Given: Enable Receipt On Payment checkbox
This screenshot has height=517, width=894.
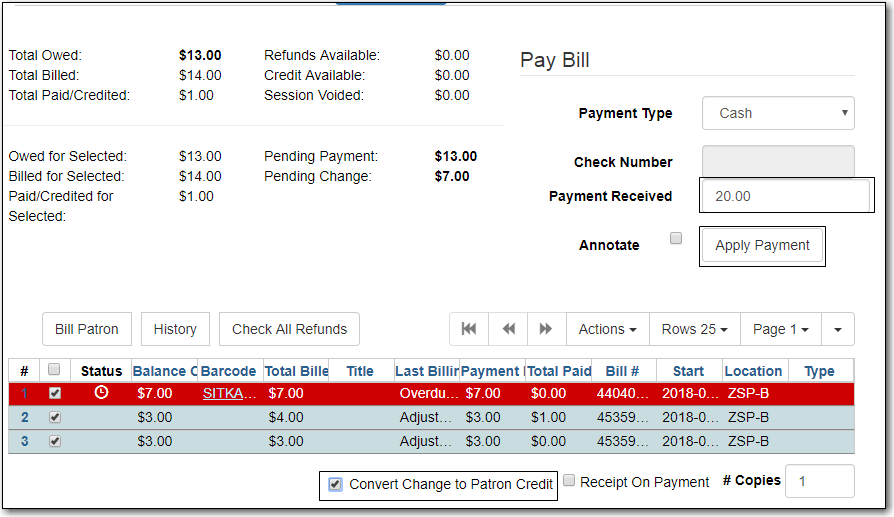Looking at the screenshot, I should 569,480.
